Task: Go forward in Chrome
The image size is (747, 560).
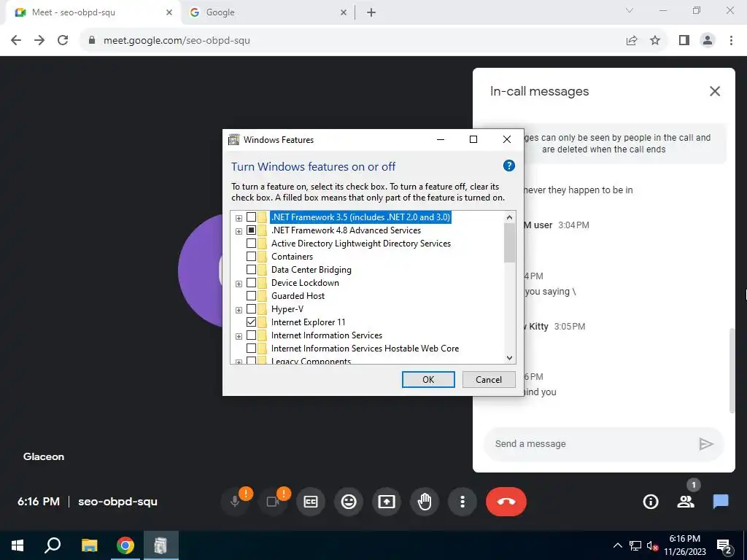Action: (39, 40)
